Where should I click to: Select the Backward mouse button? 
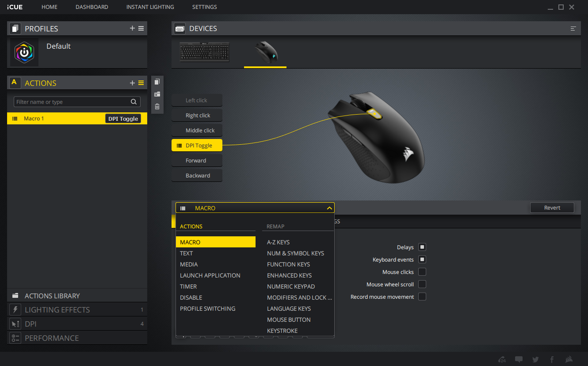tap(197, 176)
